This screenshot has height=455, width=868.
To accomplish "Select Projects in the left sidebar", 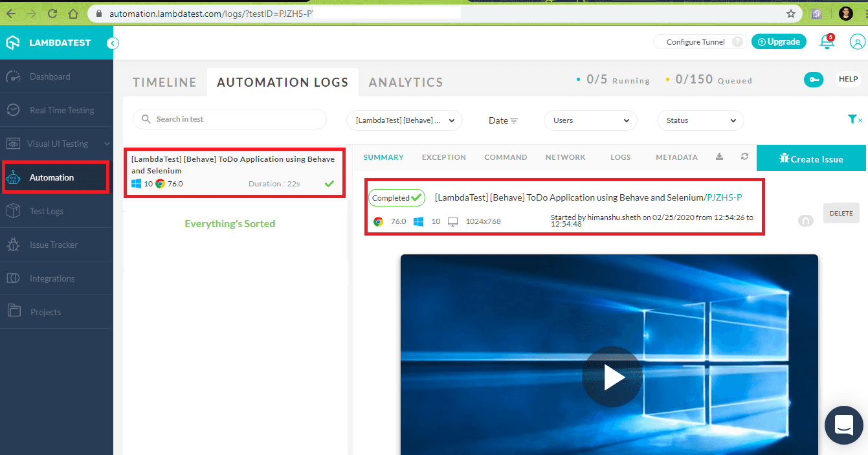I will [45, 311].
